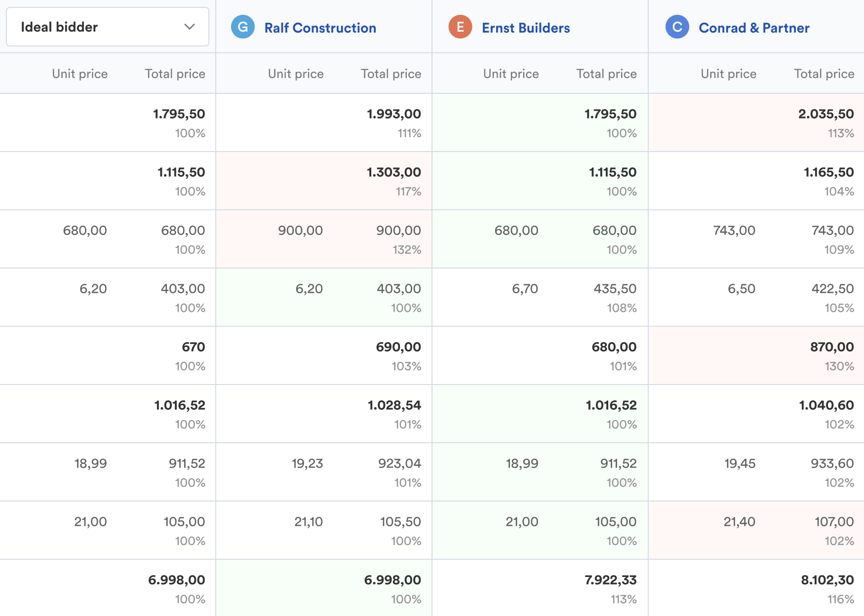Open Ralf Construction bidder details
Image resolution: width=864 pixels, height=616 pixels.
pos(320,28)
